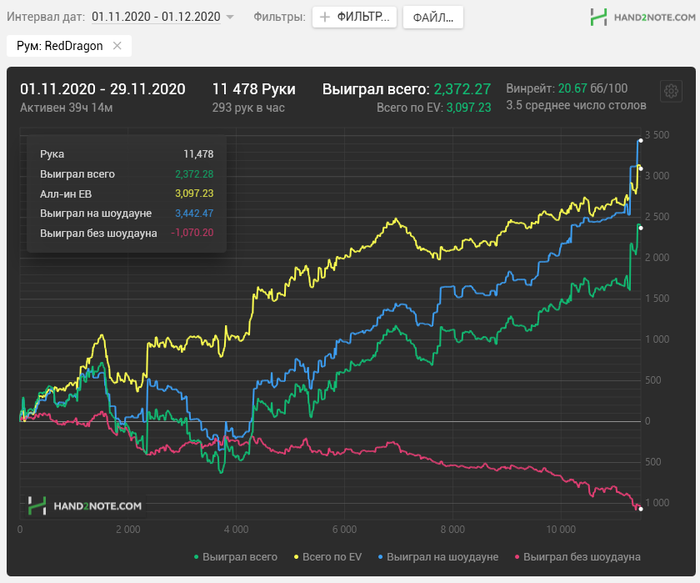The width and height of the screenshot is (700, 583).
Task: Click the tooltip Рука 11,478 row
Action: click(127, 154)
